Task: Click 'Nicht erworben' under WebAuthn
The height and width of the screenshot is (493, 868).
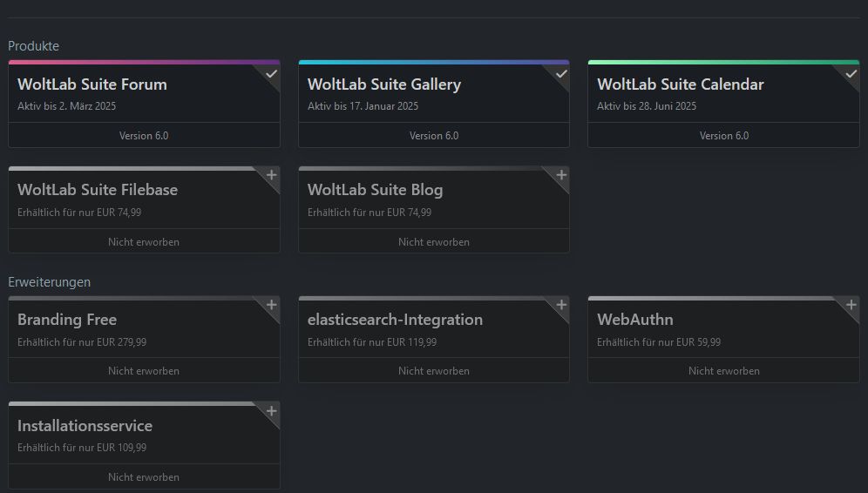Action: [723, 371]
